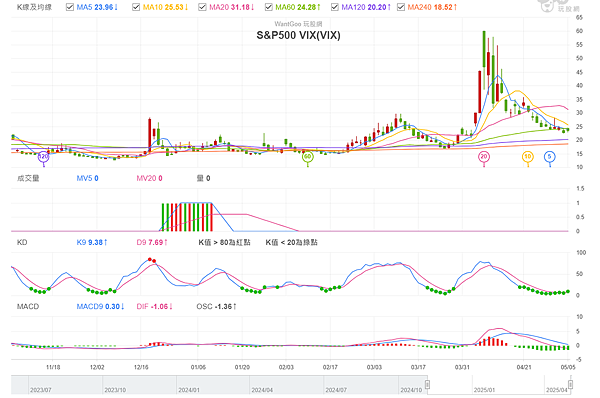
Task: Grab the left range selector handle
Action: (x=427, y=384)
